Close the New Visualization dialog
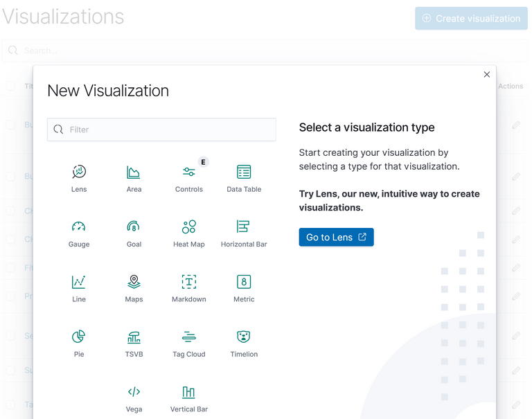The image size is (532, 419). pos(486,74)
